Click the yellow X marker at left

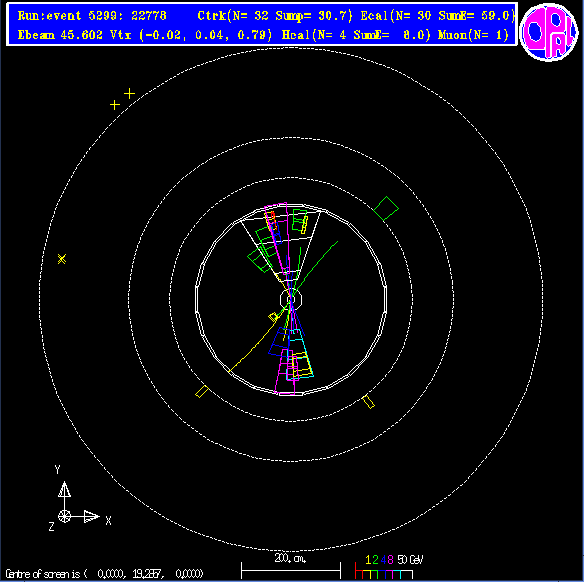pyautogui.click(x=62, y=259)
